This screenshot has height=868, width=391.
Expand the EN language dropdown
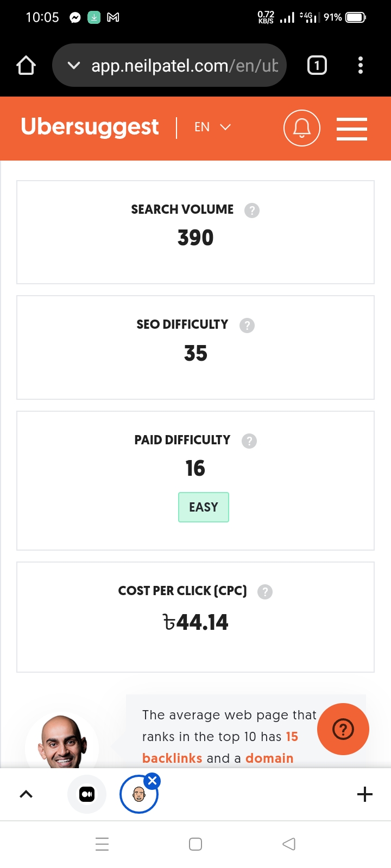tap(212, 127)
